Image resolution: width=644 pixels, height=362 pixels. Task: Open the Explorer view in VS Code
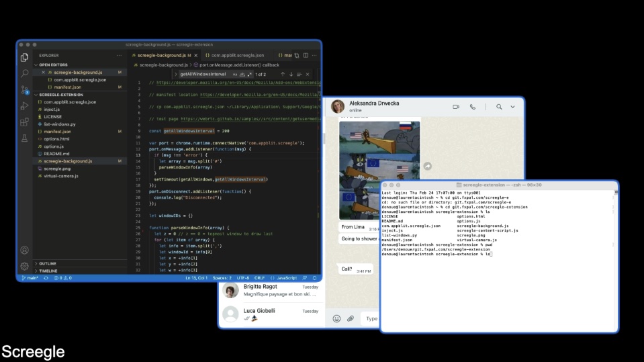tap(25, 58)
